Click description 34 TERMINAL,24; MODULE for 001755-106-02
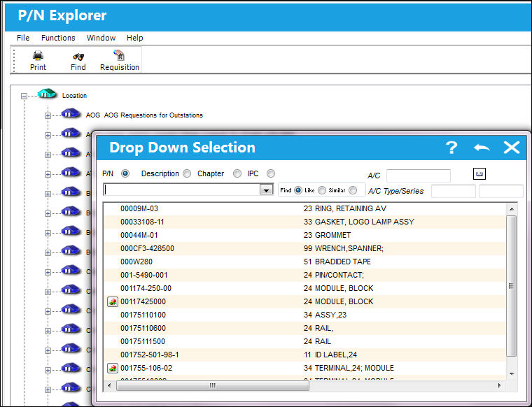 coord(349,368)
